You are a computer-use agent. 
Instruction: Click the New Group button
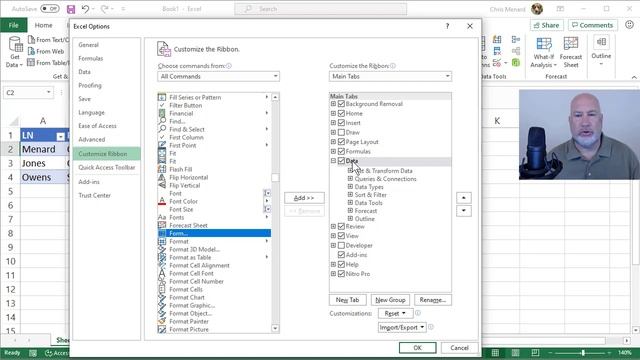pyautogui.click(x=390, y=300)
